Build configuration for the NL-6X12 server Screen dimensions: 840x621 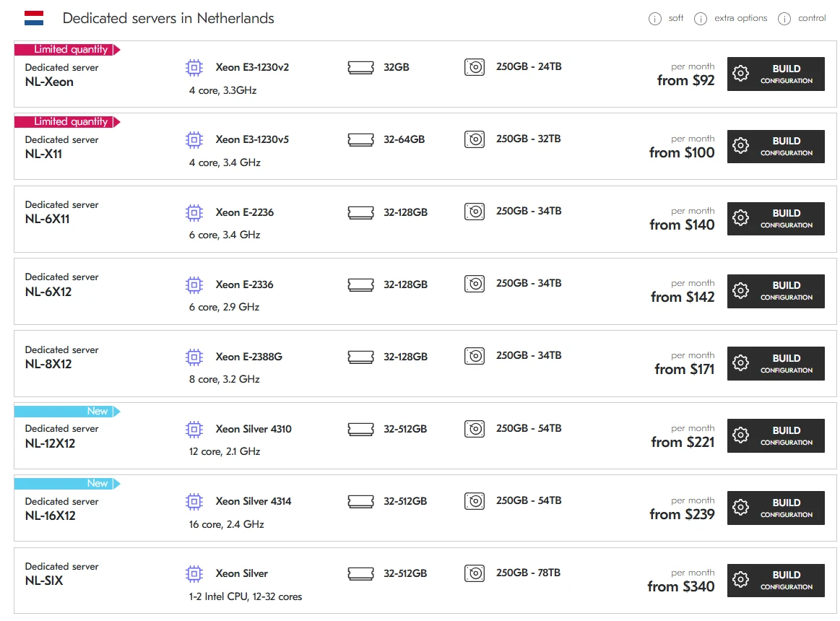(x=776, y=290)
